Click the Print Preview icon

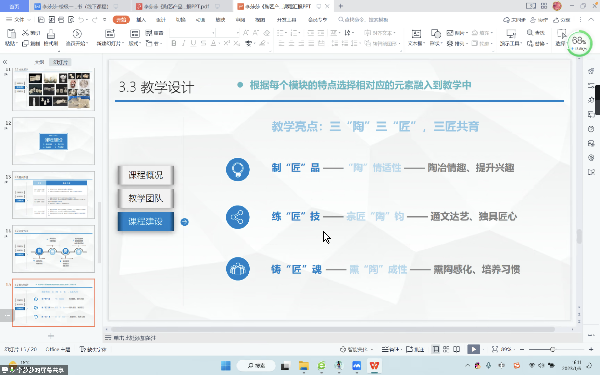[71, 20]
